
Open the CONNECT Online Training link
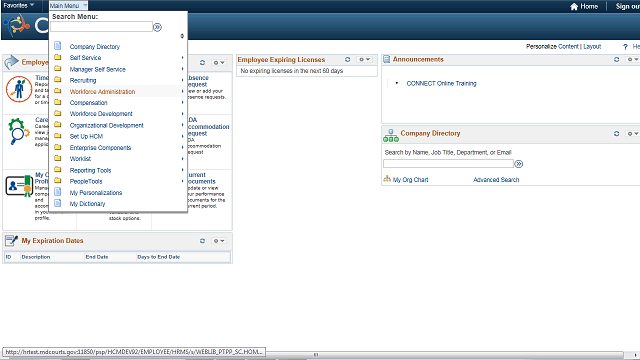pos(441,83)
